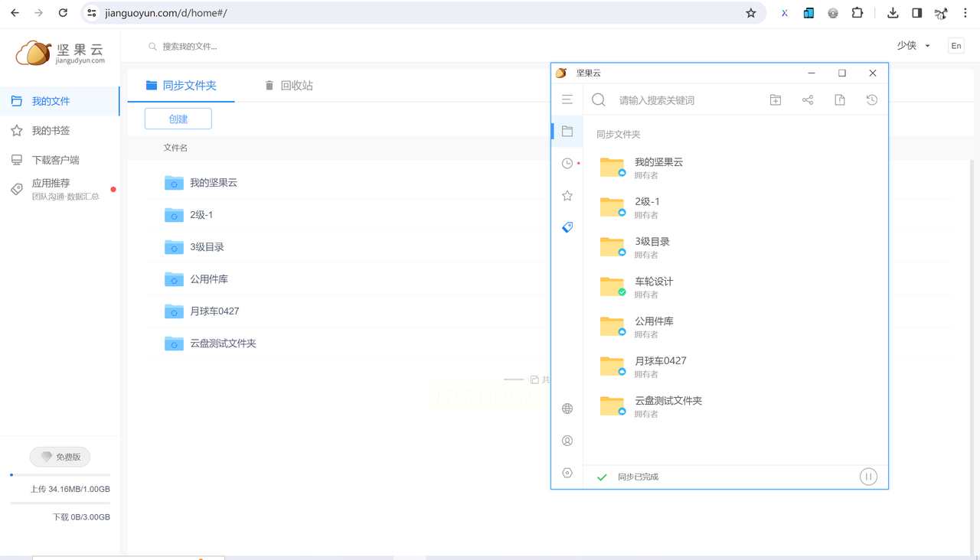Switch language with the En button

[956, 46]
